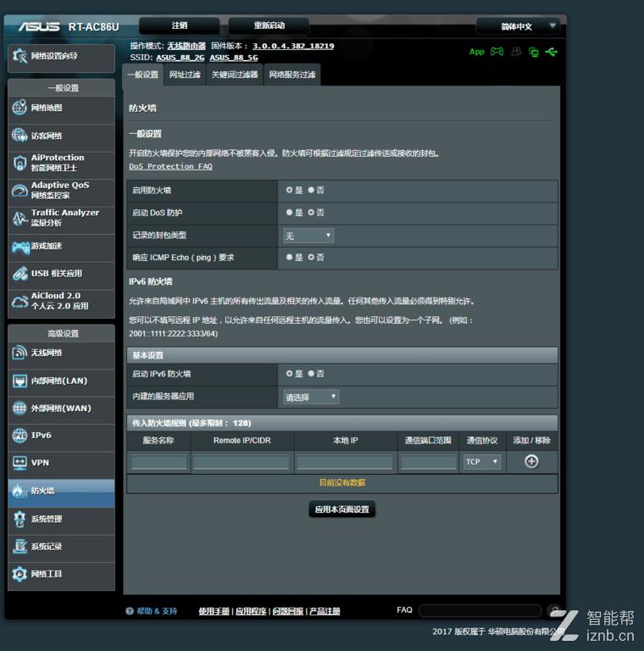Screen dimensions: 644x651
Task: Set 启动 IPv6 防火墙 to 是
Action: point(289,374)
